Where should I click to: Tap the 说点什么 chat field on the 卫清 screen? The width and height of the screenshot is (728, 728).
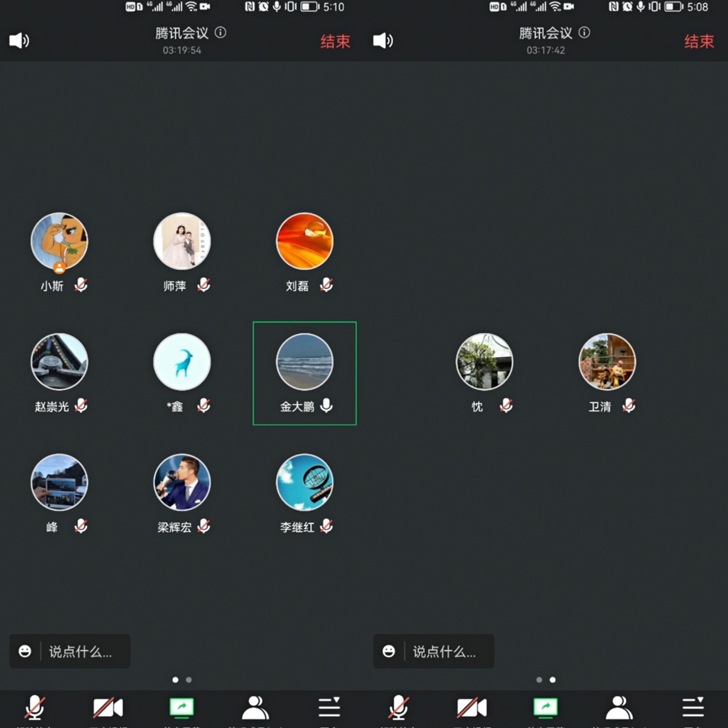tap(444, 652)
